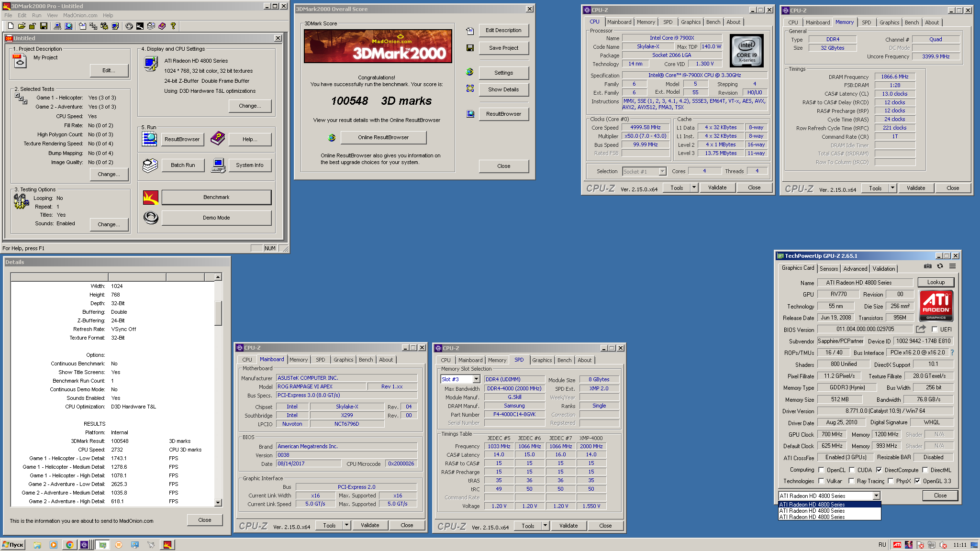The width and height of the screenshot is (980, 551).
Task: Click Bus Interface question mark in GPU-Z
Action: (952, 353)
